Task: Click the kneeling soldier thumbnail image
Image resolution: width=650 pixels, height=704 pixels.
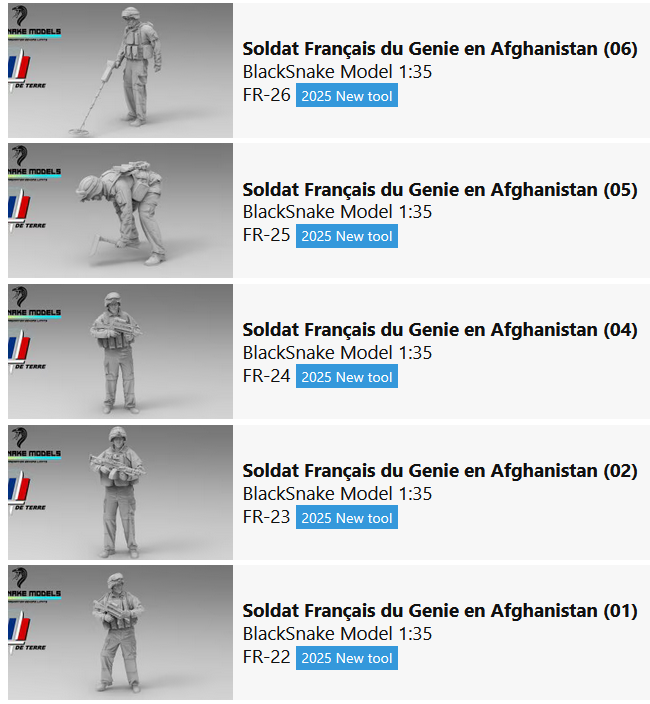Action: click(x=120, y=210)
